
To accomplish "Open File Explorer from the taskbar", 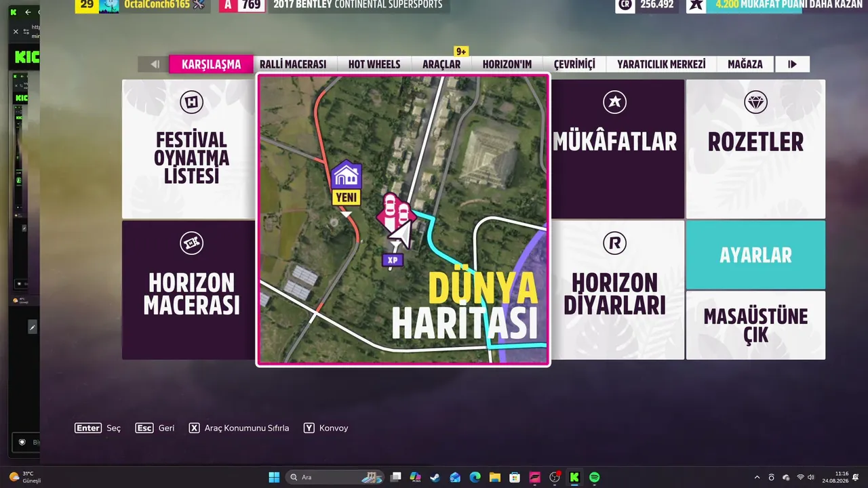I will point(495,477).
